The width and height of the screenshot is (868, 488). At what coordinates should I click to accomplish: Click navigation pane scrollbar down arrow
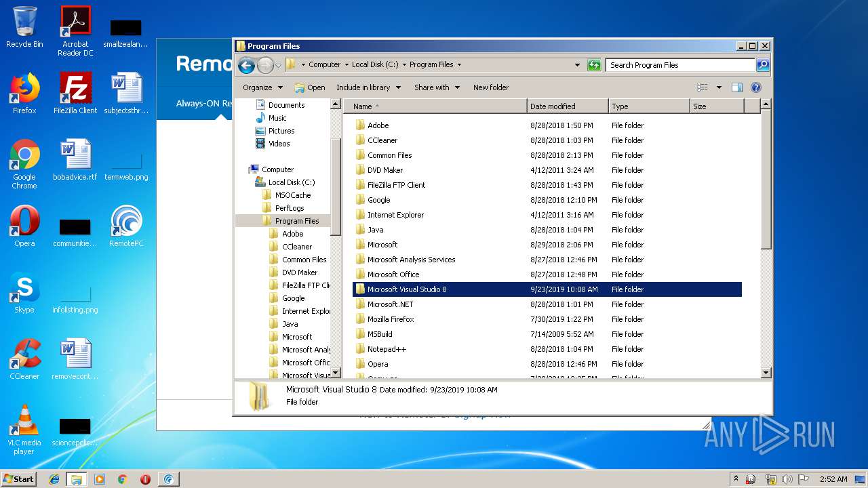336,373
